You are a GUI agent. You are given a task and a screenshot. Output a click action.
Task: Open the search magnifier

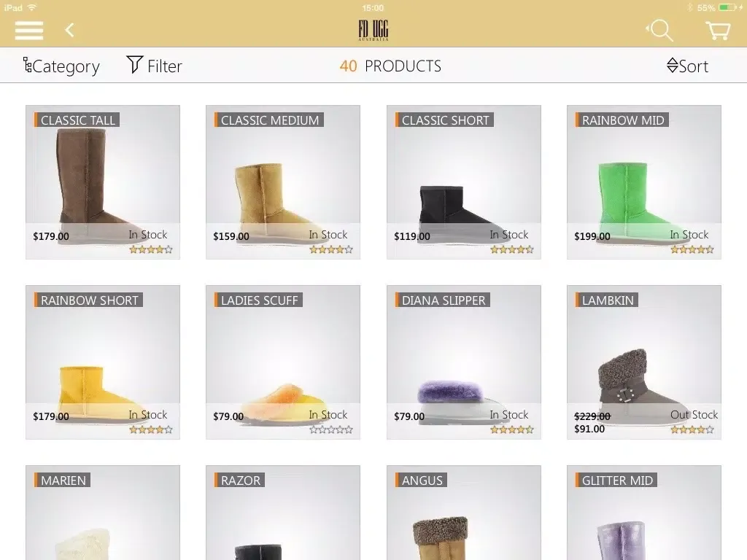click(660, 31)
